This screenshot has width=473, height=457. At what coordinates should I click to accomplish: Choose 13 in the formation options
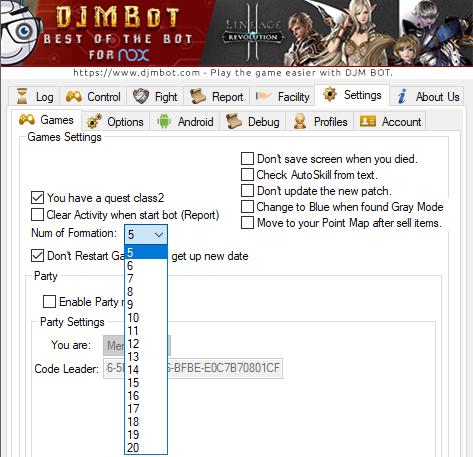pyautogui.click(x=146, y=357)
